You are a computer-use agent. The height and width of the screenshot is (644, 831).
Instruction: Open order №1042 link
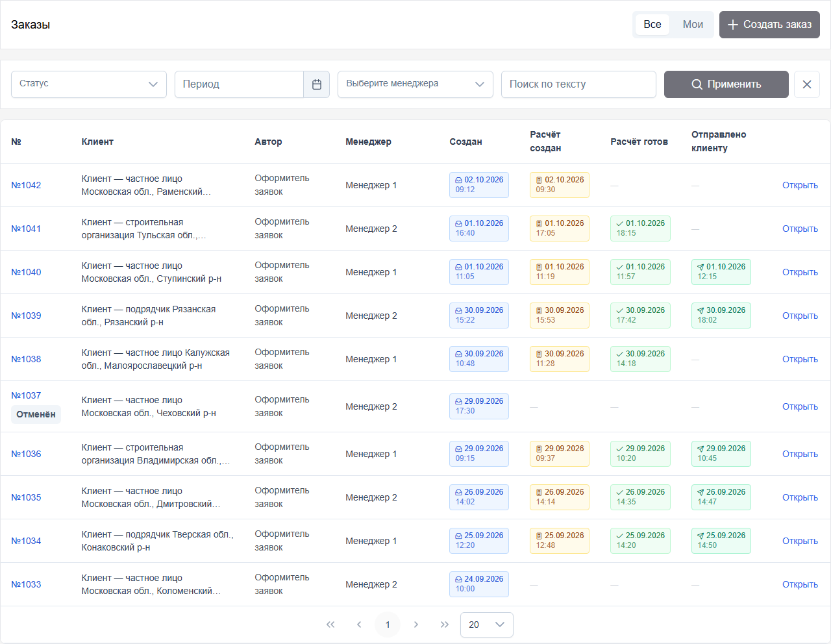pos(26,185)
